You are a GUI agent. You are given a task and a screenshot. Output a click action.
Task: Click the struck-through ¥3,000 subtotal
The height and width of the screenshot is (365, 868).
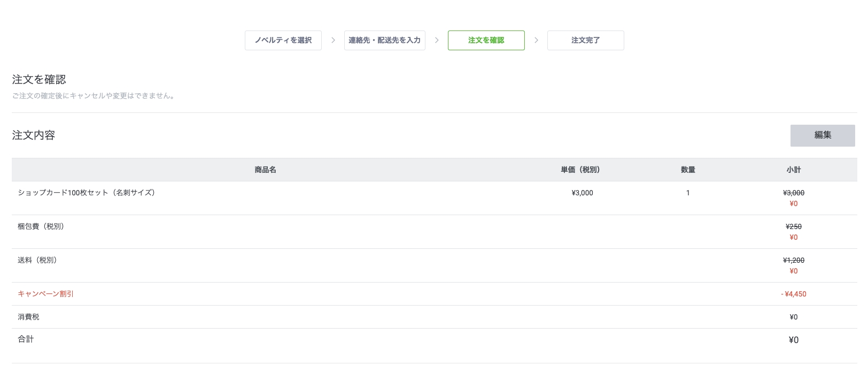click(x=794, y=193)
